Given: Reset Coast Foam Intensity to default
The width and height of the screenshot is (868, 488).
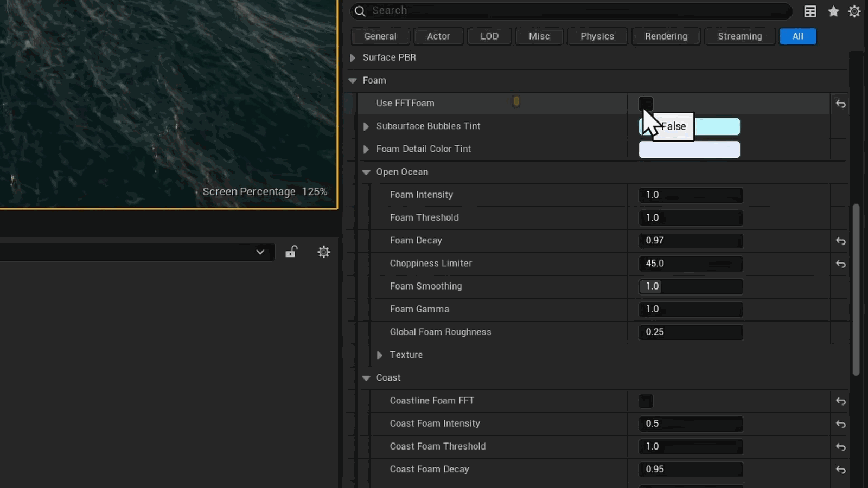Looking at the screenshot, I should tap(840, 424).
